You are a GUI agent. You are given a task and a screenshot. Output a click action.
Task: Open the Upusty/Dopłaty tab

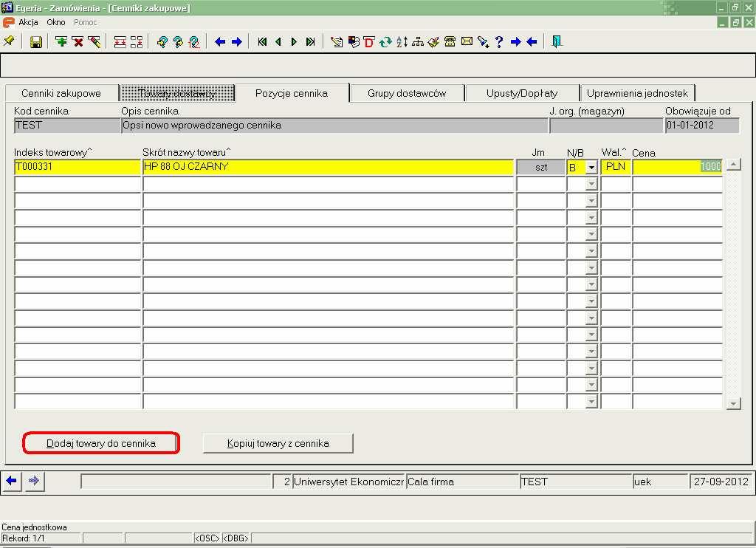point(522,93)
